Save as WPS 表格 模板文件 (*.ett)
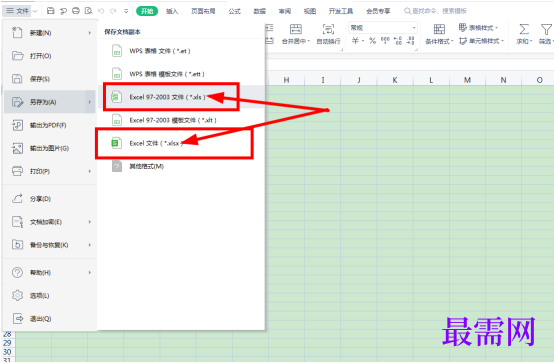Screen dimensions: 554x363 pyautogui.click(x=182, y=74)
